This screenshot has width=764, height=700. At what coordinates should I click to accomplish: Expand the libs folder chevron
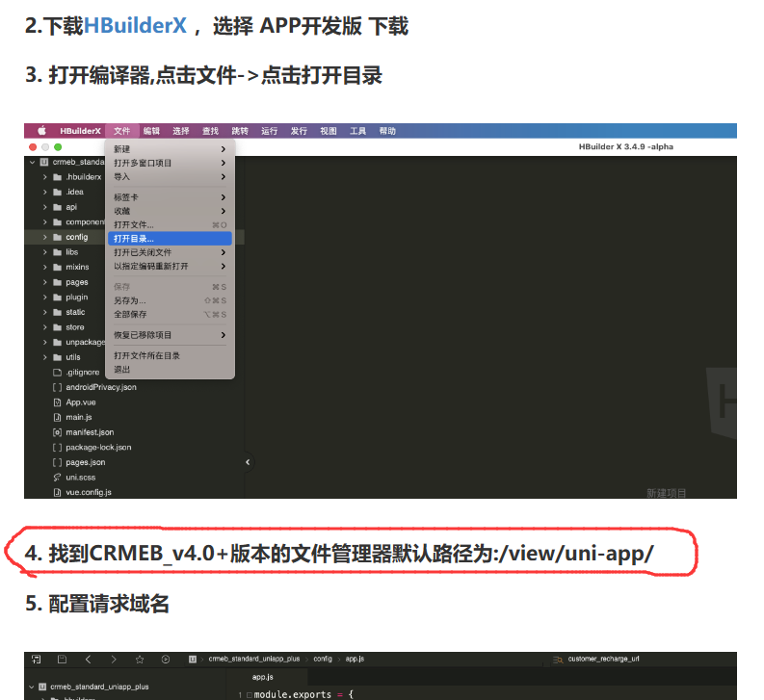(x=45, y=252)
